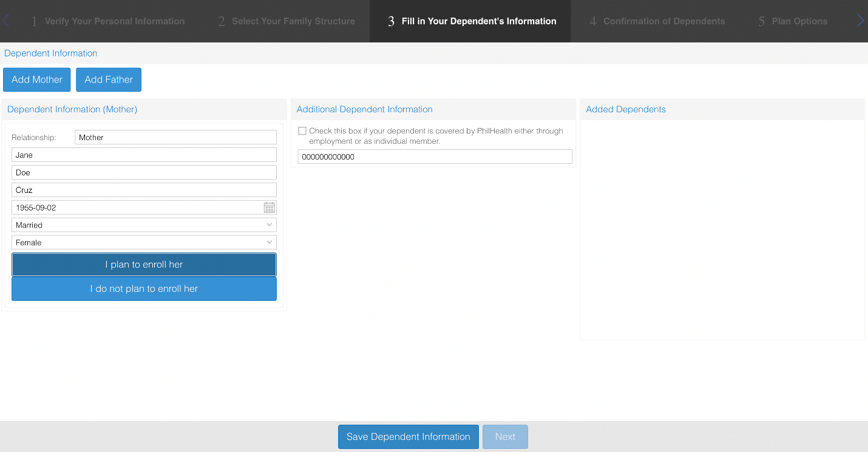The image size is (868, 452).
Task: Switch to Select Your Family Structure step
Action: [x=286, y=21]
